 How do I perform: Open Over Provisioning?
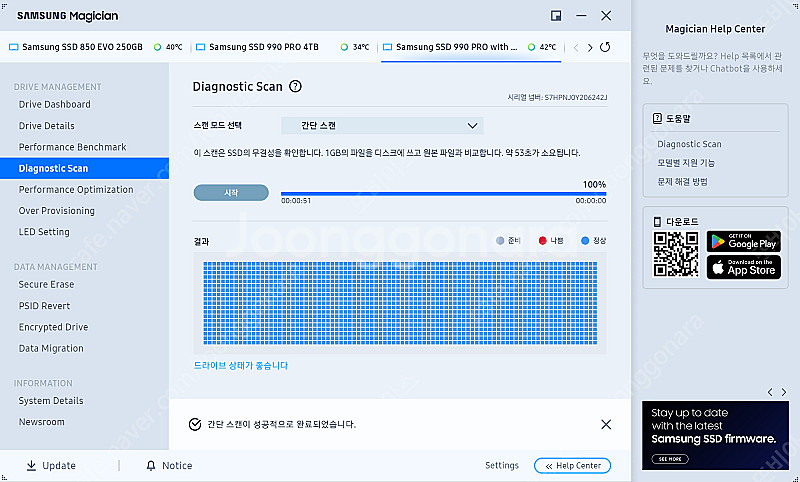57,211
